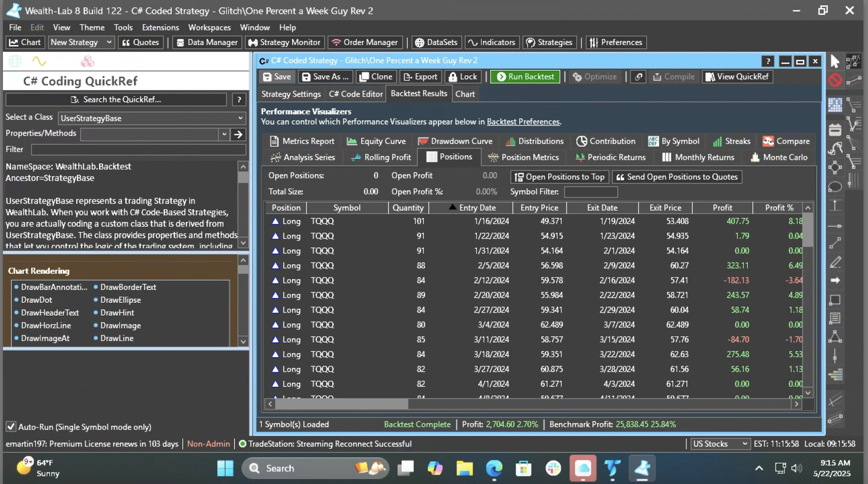Select the white arrow drawing tool

pos(835,280)
